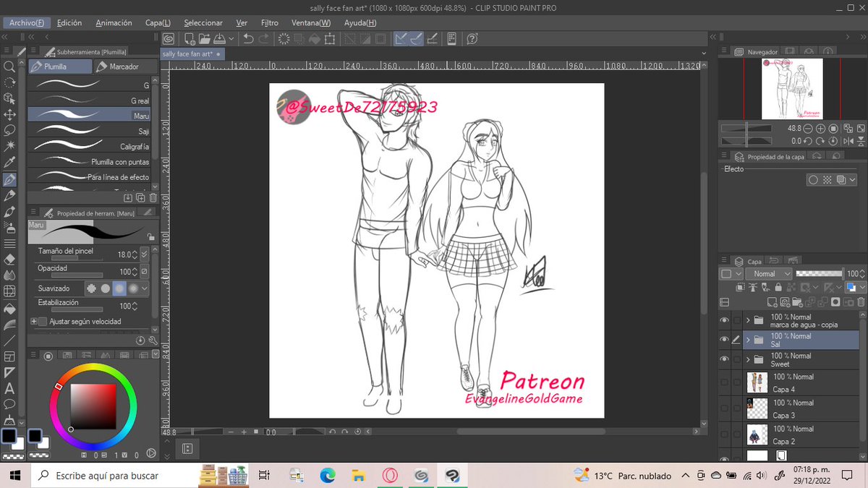Viewport: 868px width, 488px height.
Task: Select the Eyedropper tool
Action: point(10,162)
